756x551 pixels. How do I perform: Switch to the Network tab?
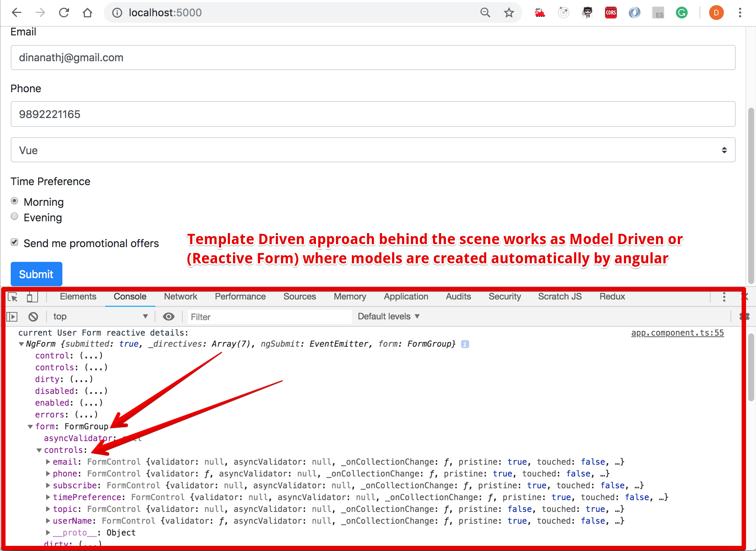point(181,297)
